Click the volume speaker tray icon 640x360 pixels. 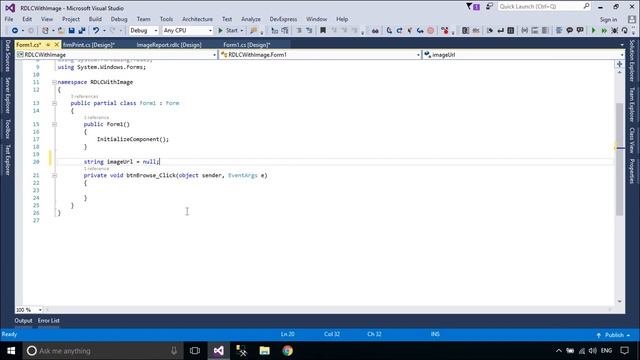(x=593, y=351)
